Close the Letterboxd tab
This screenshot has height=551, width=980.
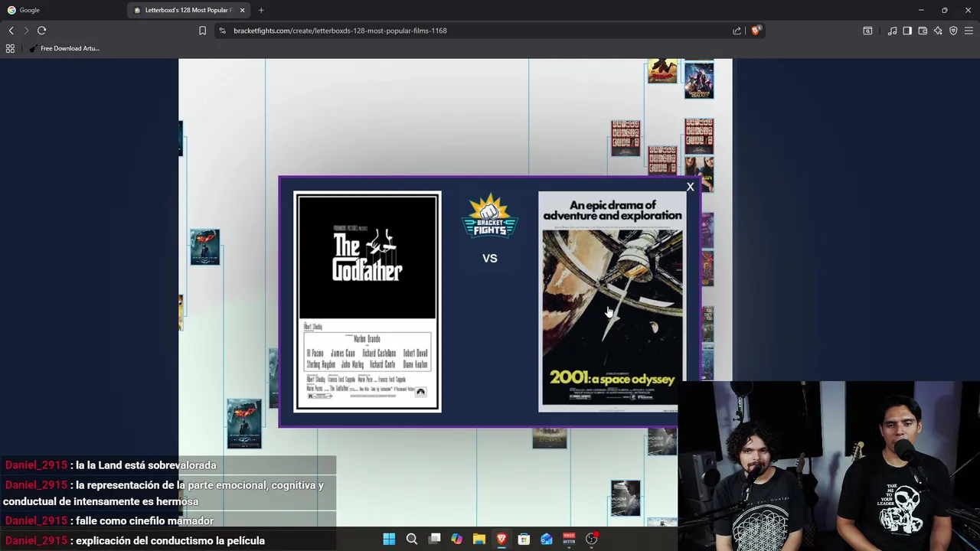tap(243, 10)
